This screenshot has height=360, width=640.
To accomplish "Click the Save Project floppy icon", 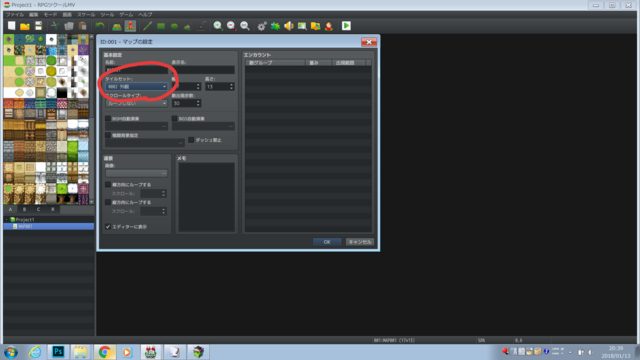I will 38,26.
